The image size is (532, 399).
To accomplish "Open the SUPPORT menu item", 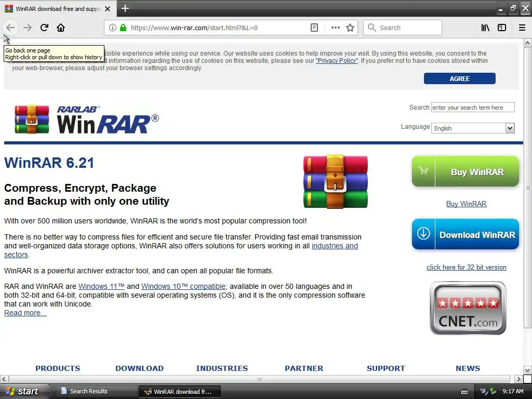I will point(386,368).
